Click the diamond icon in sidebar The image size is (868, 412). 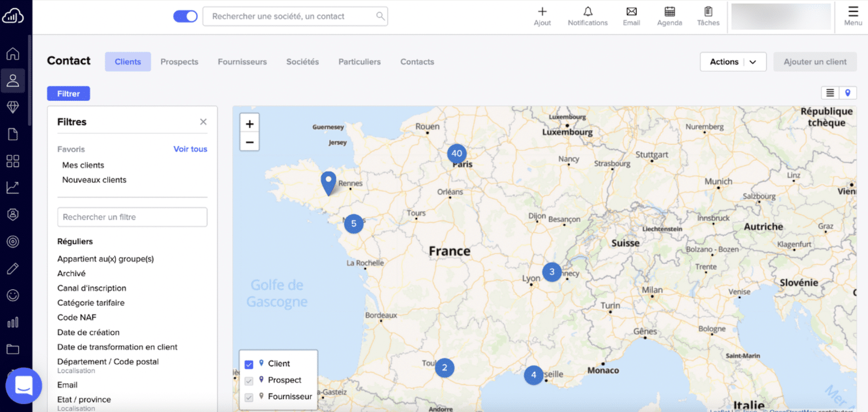(13, 107)
